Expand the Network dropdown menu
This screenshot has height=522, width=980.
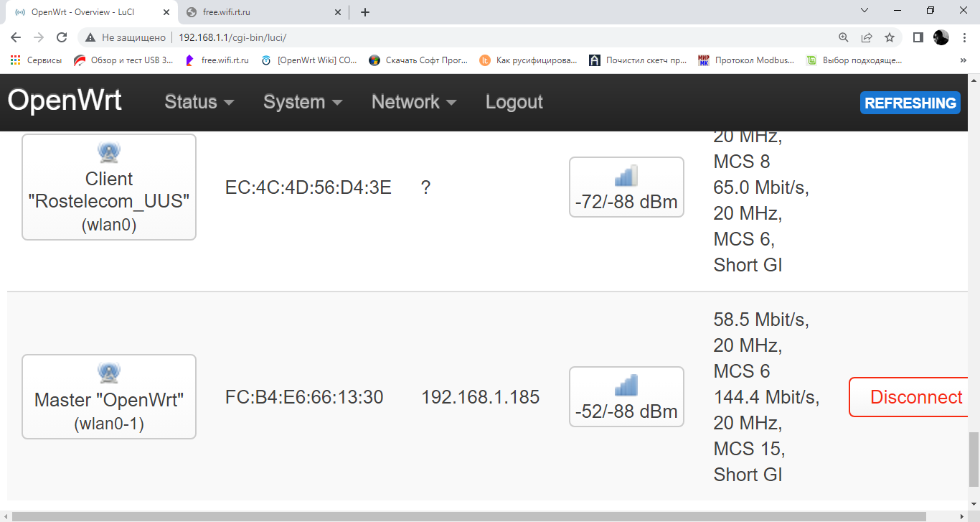pyautogui.click(x=414, y=102)
